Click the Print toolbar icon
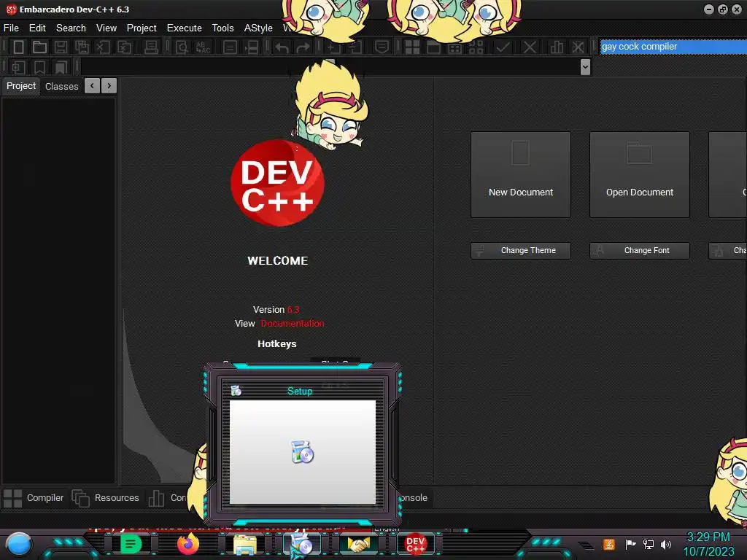Image resolution: width=747 pixels, height=560 pixels. tap(151, 47)
